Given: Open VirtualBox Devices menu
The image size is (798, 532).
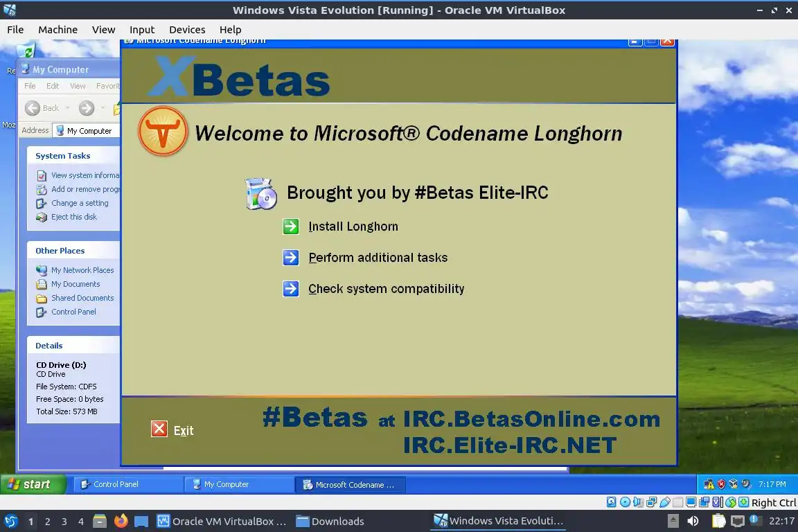Looking at the screenshot, I should [x=187, y=30].
